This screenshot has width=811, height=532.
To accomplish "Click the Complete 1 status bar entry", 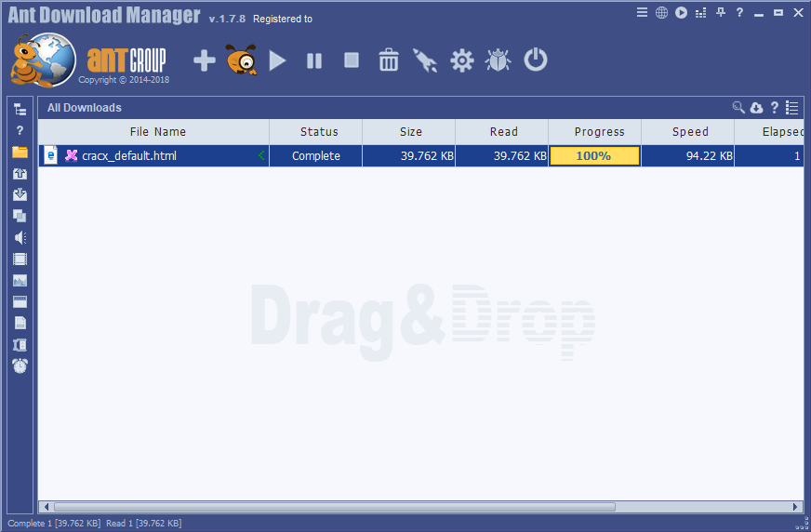I will click(x=54, y=524).
